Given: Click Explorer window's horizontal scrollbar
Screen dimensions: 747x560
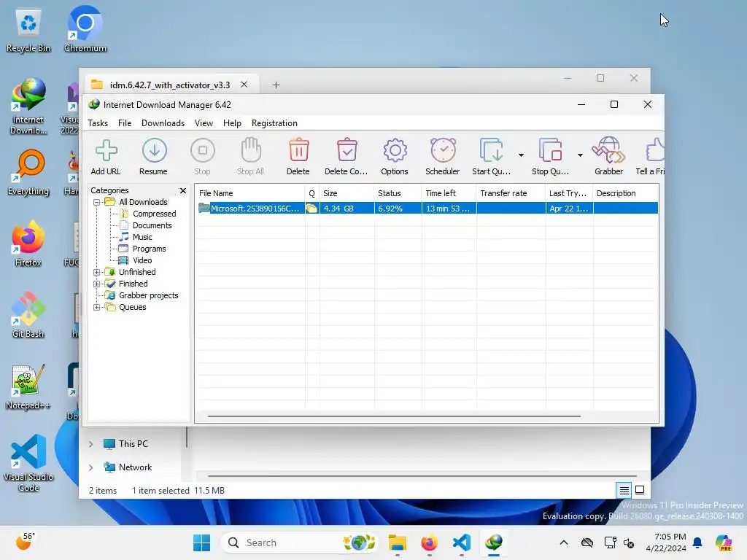Looking at the screenshot, I should pyautogui.click(x=422, y=475).
